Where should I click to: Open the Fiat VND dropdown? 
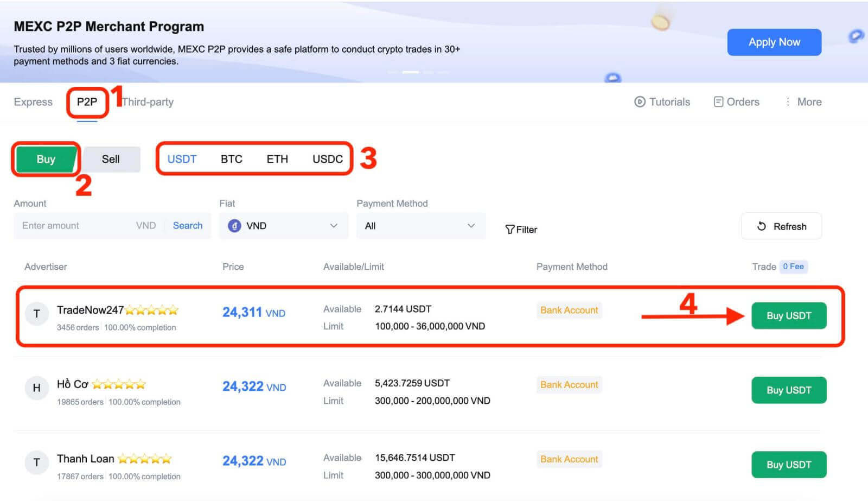(284, 226)
